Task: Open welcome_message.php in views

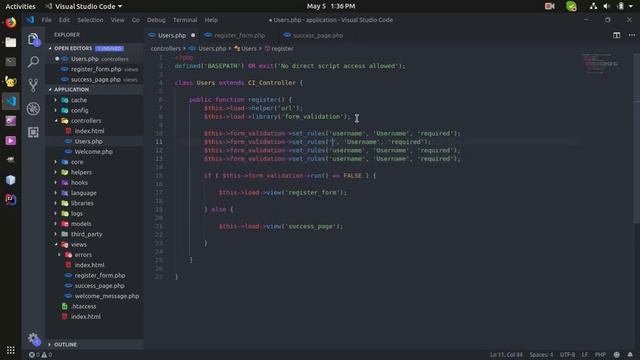Action: 107,296
